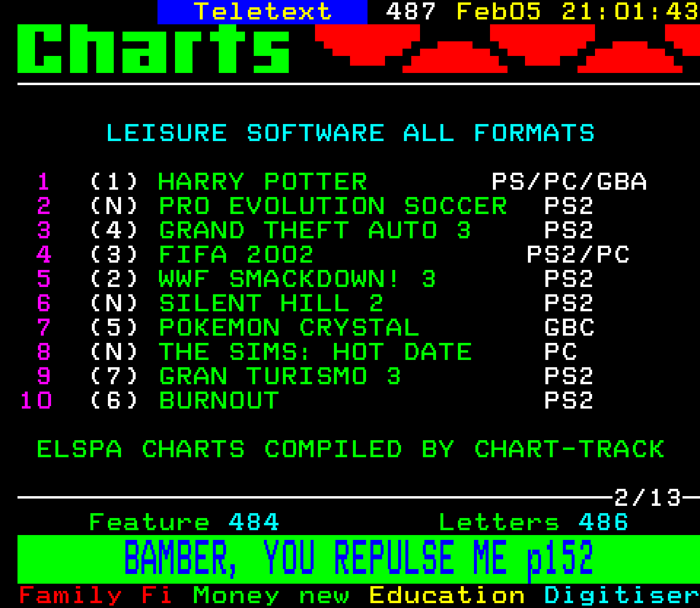This screenshot has width=700, height=608.
Task: Go to Feature page 484
Action: 184,522
